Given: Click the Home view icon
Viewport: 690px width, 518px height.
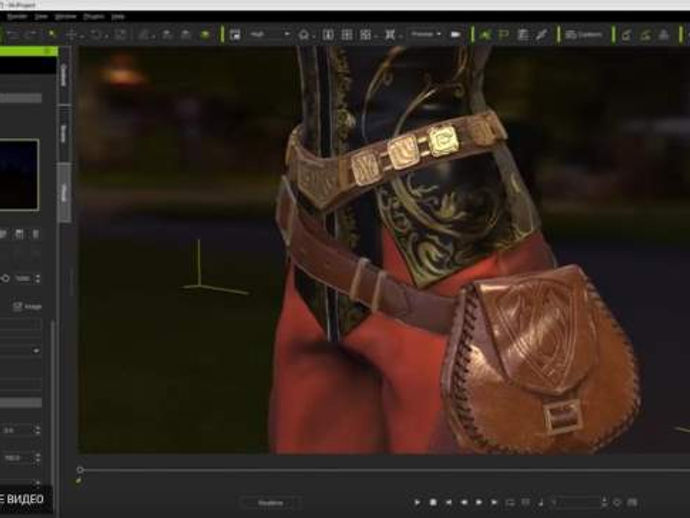Looking at the screenshot, I should (304, 34).
